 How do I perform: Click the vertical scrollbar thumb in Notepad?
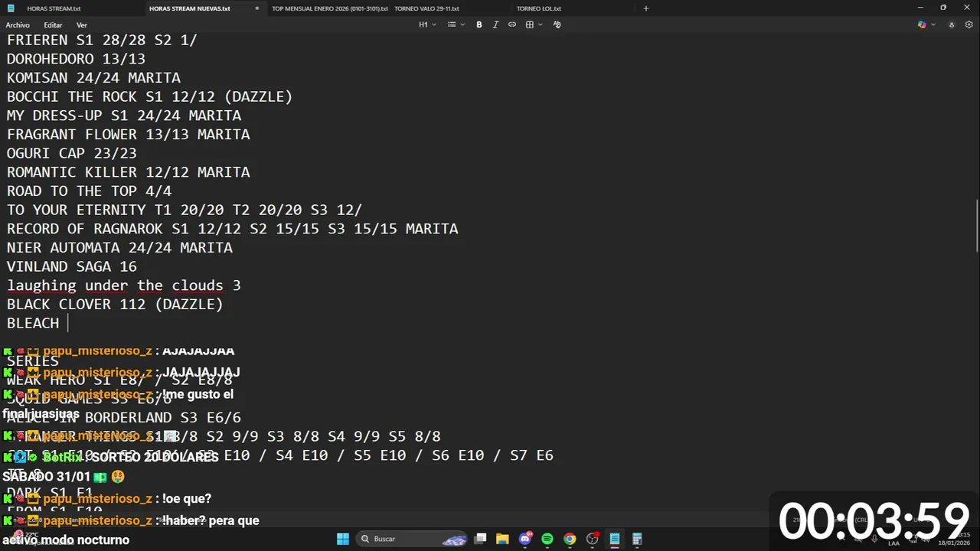pos(977,225)
